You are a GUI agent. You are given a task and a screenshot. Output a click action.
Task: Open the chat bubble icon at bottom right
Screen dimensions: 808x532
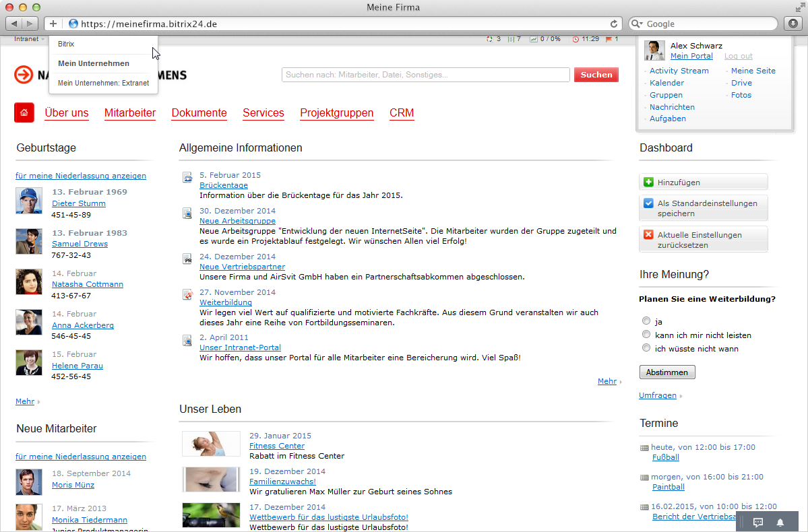(758, 522)
